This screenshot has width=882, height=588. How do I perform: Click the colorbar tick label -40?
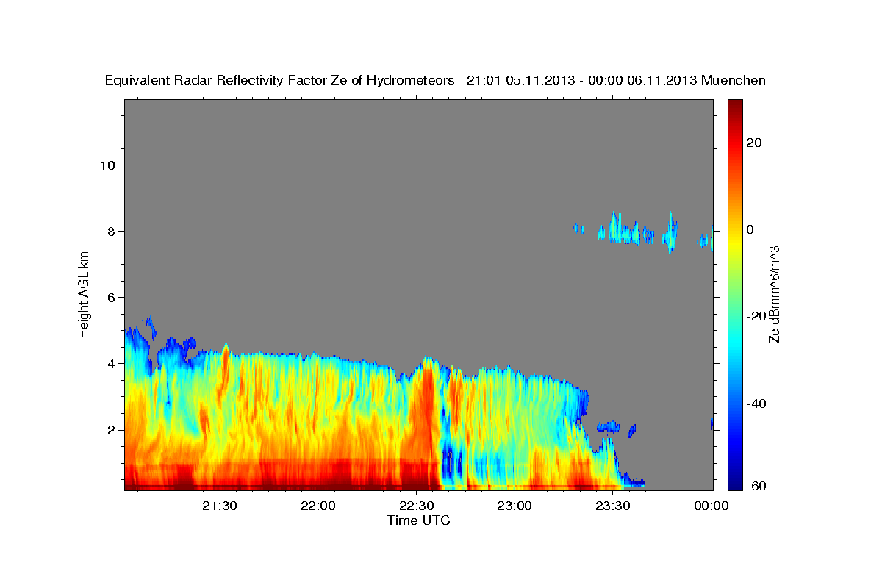756,403
